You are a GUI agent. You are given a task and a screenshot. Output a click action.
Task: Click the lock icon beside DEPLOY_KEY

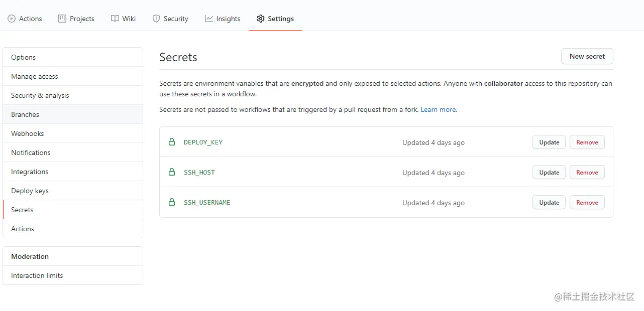pos(172,142)
